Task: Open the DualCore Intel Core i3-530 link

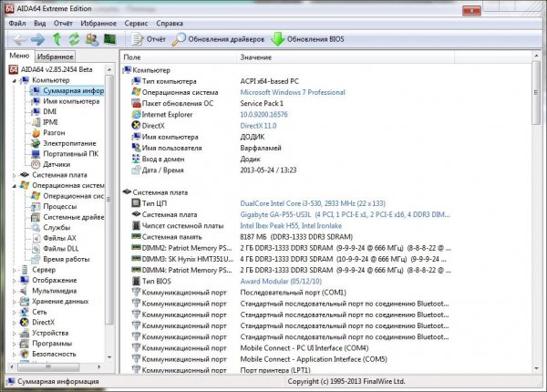Action: (313, 203)
